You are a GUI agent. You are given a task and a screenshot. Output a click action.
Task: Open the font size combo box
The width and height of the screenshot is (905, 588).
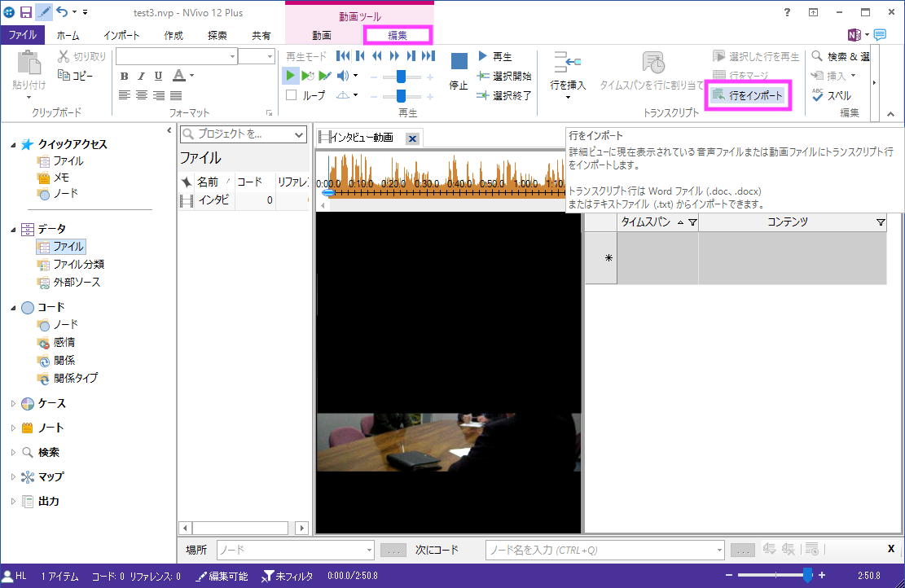tap(257, 56)
